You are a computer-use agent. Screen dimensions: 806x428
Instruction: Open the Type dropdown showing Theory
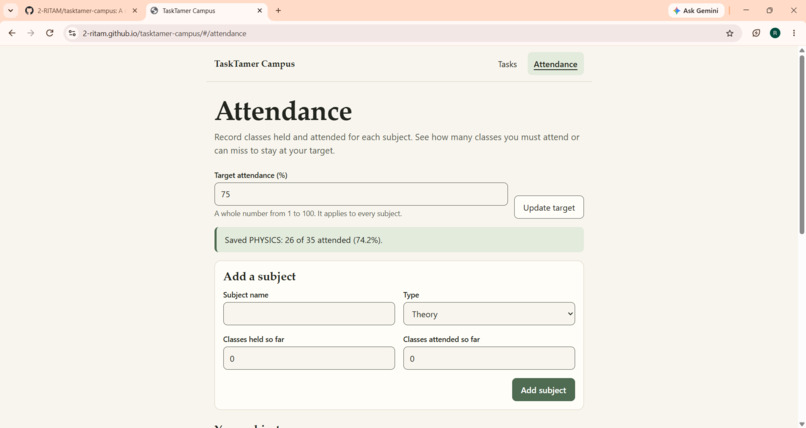489,313
